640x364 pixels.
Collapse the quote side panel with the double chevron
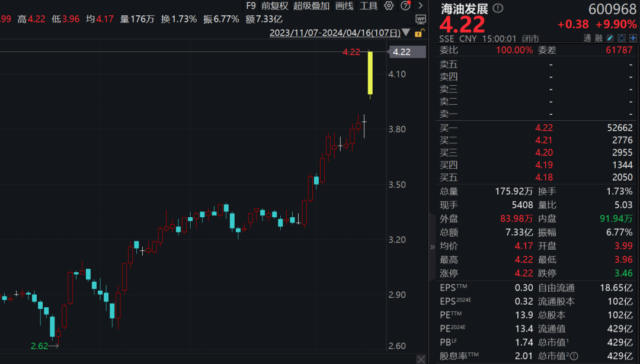[x=432, y=247]
